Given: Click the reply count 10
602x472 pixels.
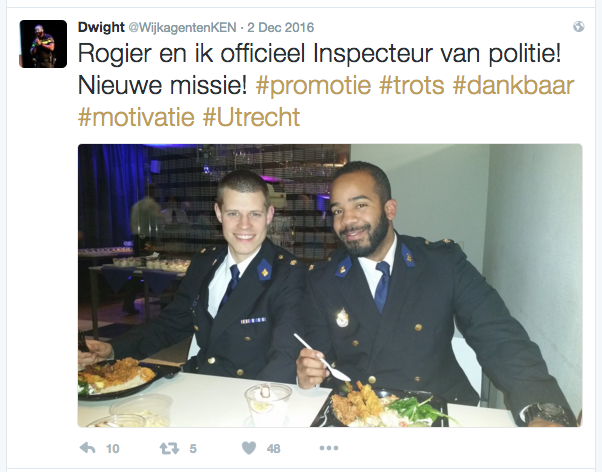Looking at the screenshot, I should (x=112, y=449).
